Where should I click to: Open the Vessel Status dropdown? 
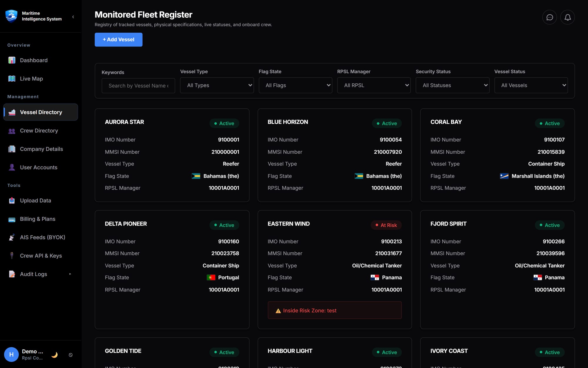tap(531, 85)
